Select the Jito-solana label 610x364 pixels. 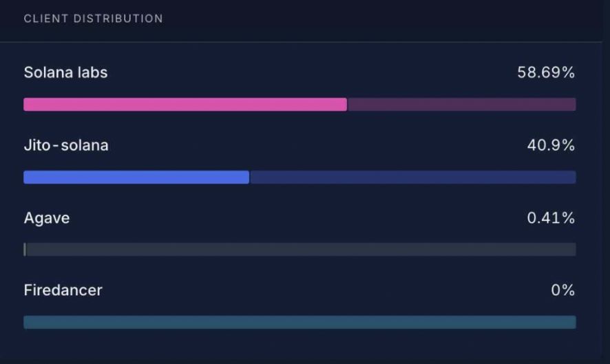66,145
